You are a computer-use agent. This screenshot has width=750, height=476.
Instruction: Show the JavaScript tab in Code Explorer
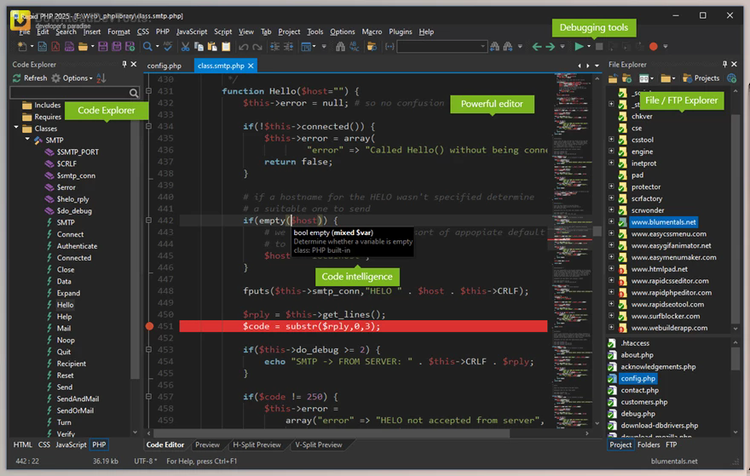tap(71, 445)
